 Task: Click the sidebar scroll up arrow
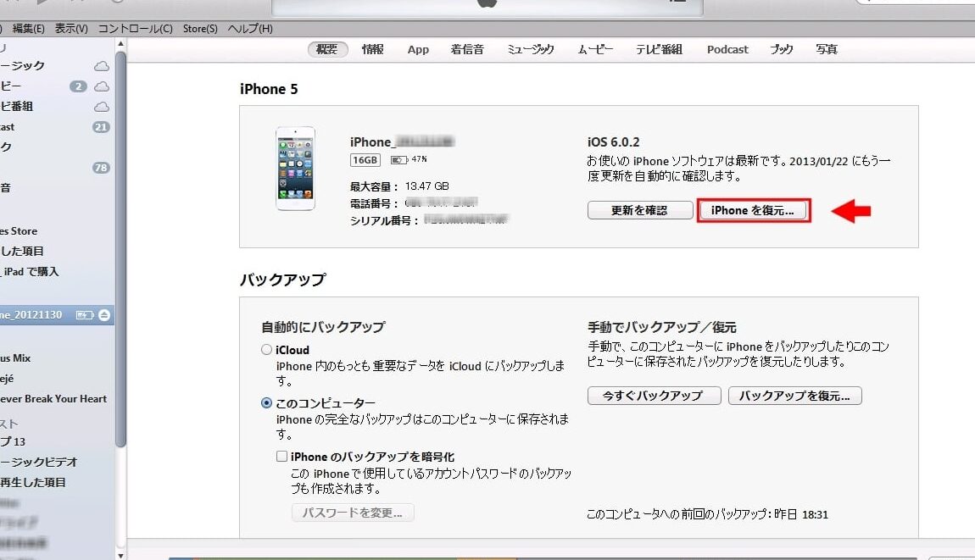(x=120, y=45)
